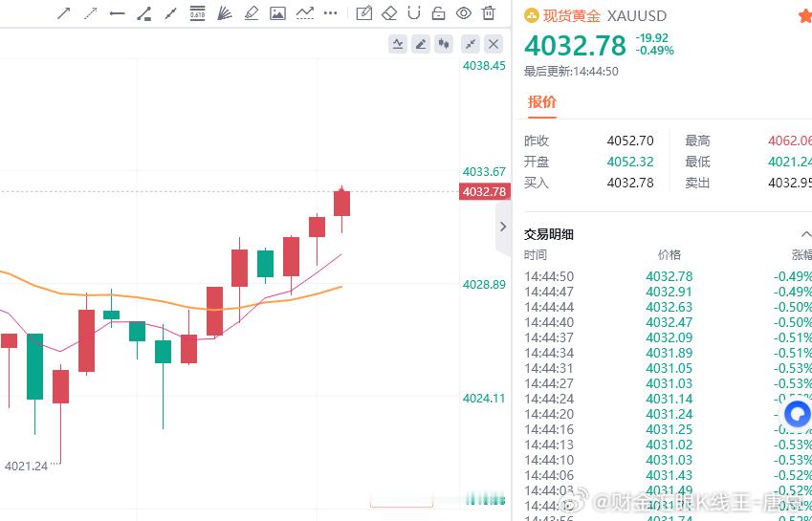The height and width of the screenshot is (521, 812).
Task: Click the 4032.78 price tag on axis
Action: [484, 192]
